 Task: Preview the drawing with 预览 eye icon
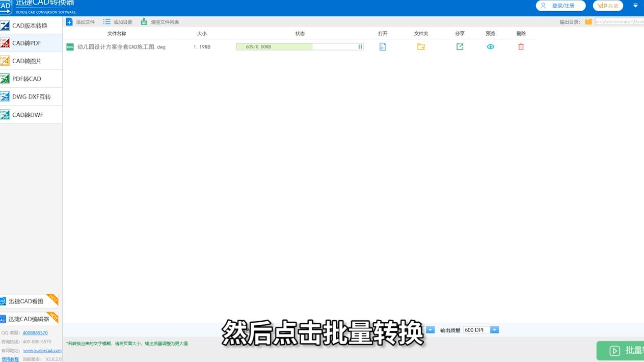pos(490,46)
